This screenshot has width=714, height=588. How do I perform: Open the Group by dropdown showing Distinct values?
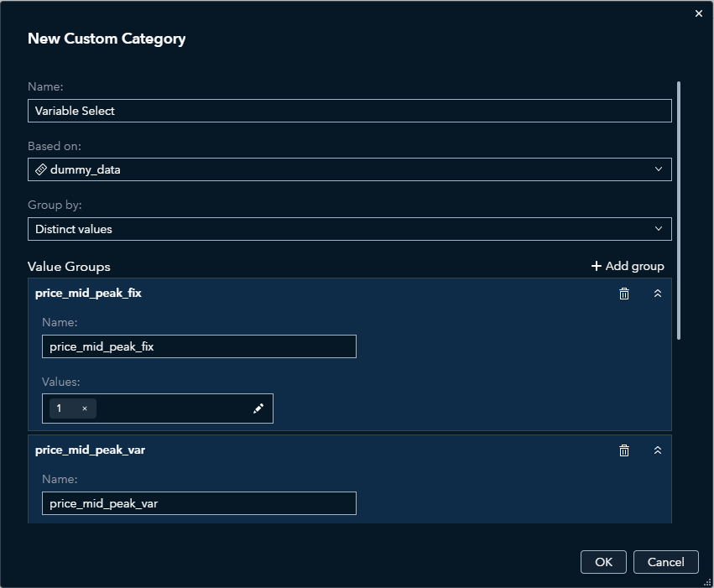click(x=659, y=228)
